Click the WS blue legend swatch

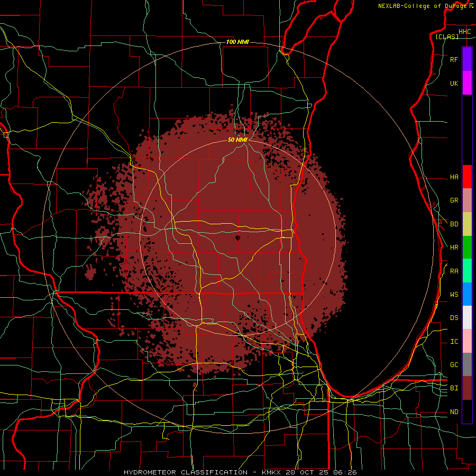[467, 294]
